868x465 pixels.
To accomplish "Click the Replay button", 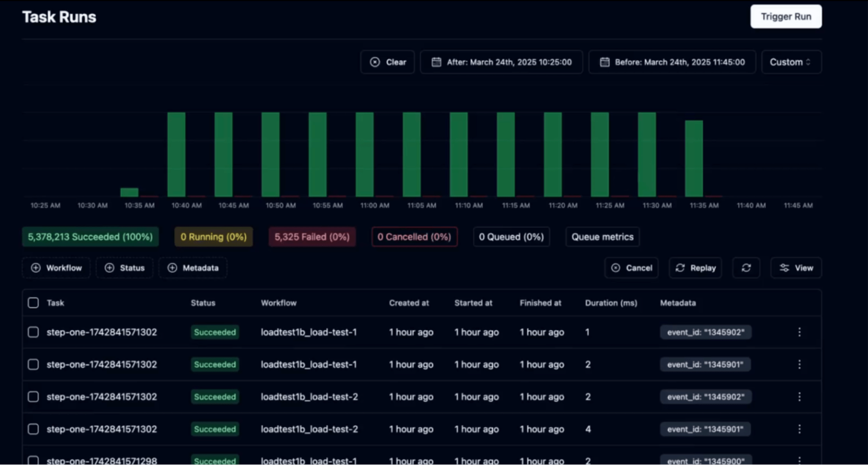I will coord(695,268).
